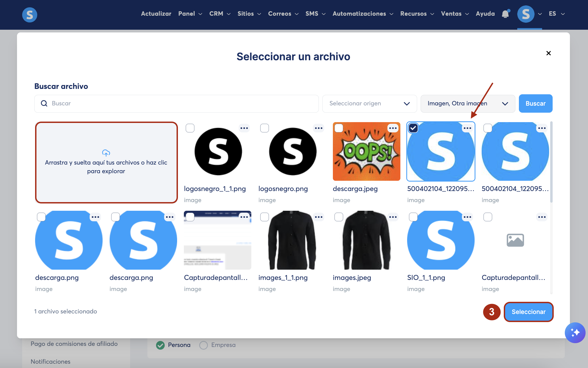Open three-dot menu for logosnegro.png
Image resolution: width=588 pixels, height=368 pixels.
coord(319,128)
